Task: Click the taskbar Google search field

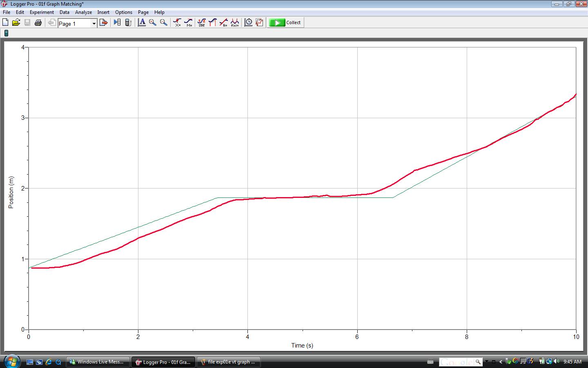Action: pyautogui.click(x=457, y=362)
